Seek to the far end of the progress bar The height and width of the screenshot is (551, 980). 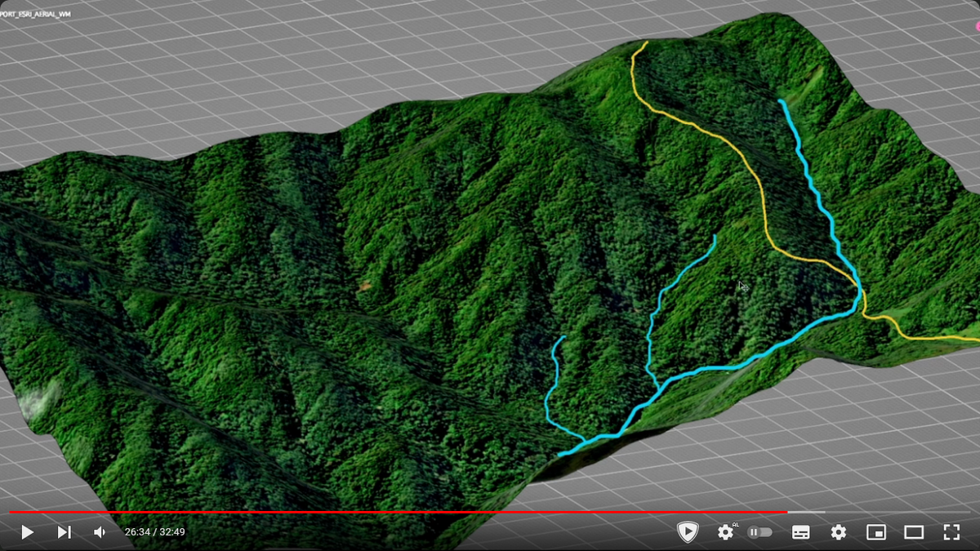tap(968, 513)
